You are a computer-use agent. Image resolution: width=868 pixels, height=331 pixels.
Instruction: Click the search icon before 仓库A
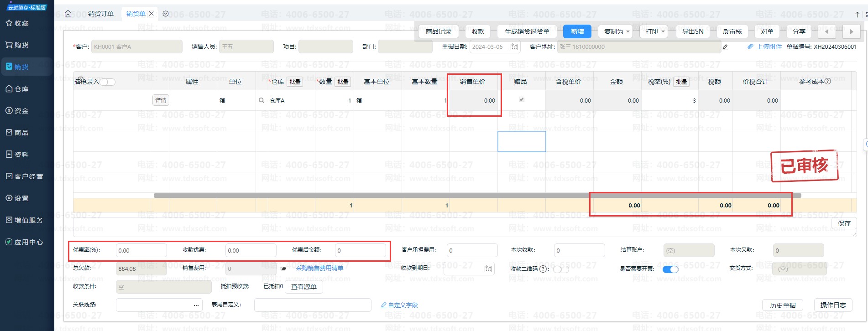[x=261, y=100]
